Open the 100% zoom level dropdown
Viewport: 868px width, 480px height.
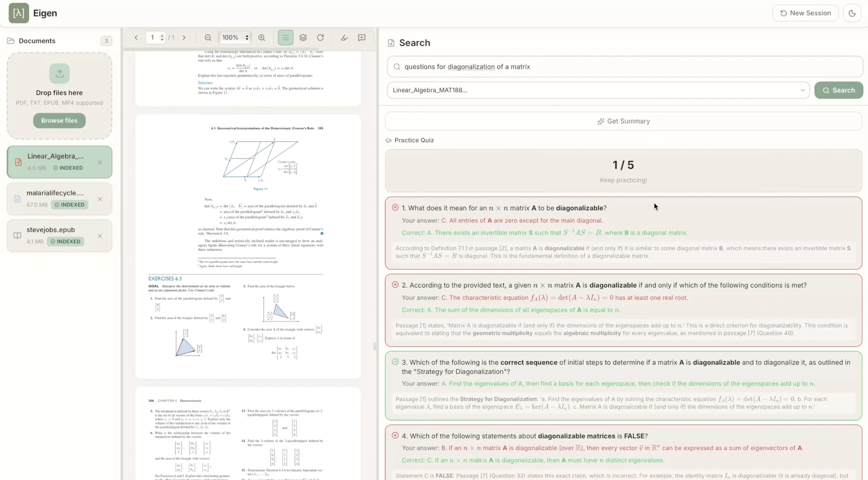tap(235, 37)
